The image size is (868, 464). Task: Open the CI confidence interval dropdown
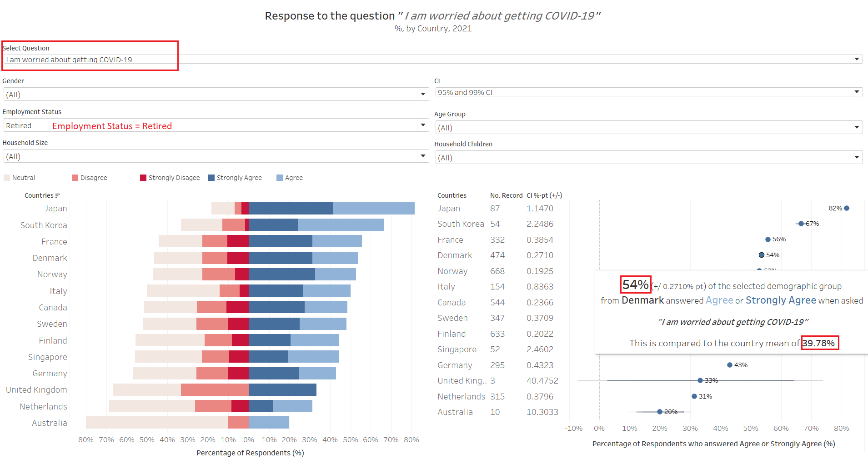coord(857,92)
